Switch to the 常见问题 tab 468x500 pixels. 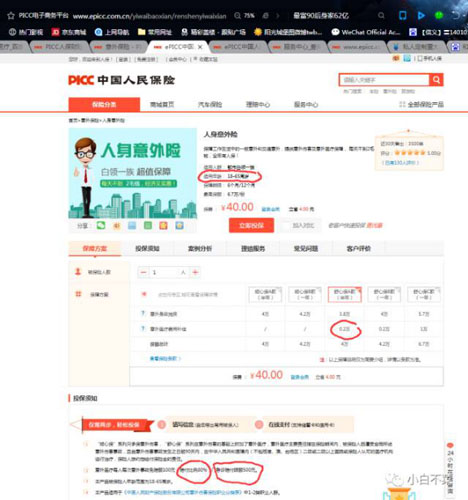306,248
